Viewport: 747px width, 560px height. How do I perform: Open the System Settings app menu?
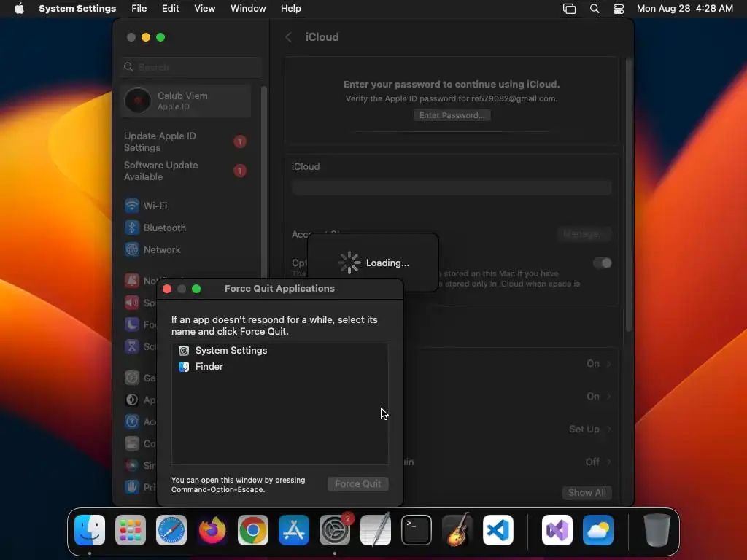pyautogui.click(x=77, y=9)
